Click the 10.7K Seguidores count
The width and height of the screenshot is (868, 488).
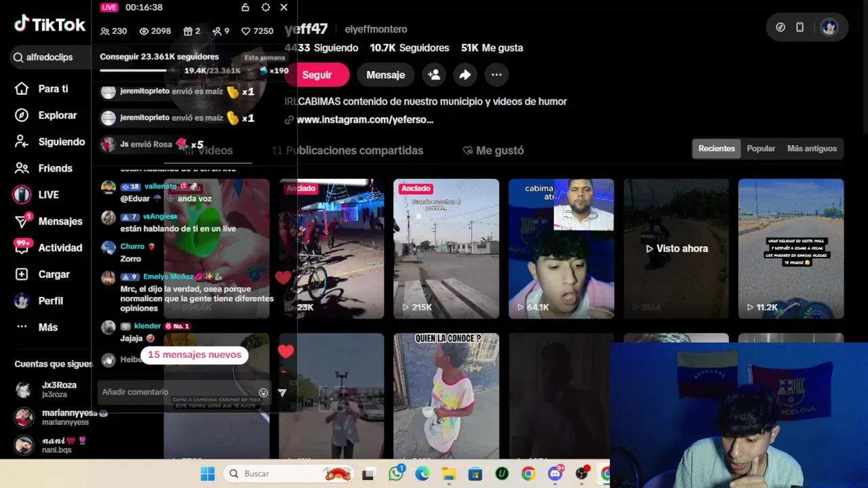pyautogui.click(x=410, y=48)
